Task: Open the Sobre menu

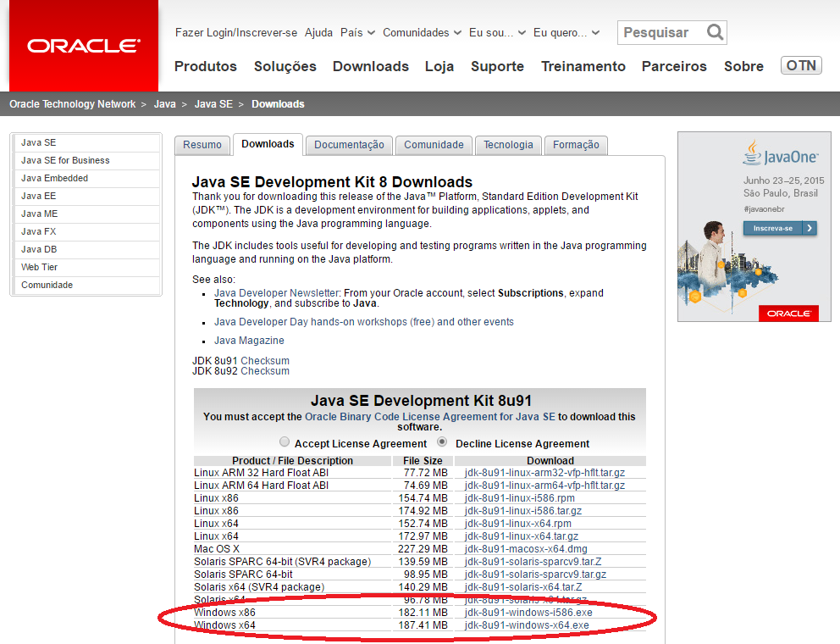Action: [743, 66]
